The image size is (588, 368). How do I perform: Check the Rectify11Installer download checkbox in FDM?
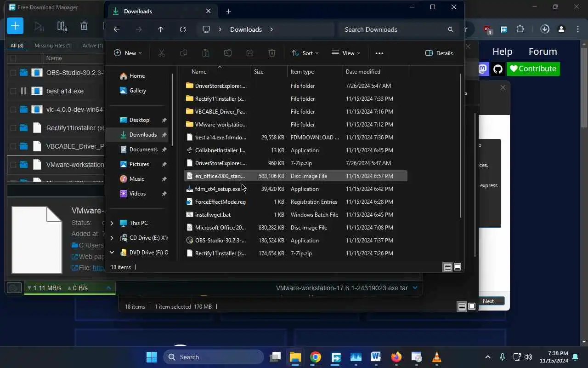pos(13,128)
